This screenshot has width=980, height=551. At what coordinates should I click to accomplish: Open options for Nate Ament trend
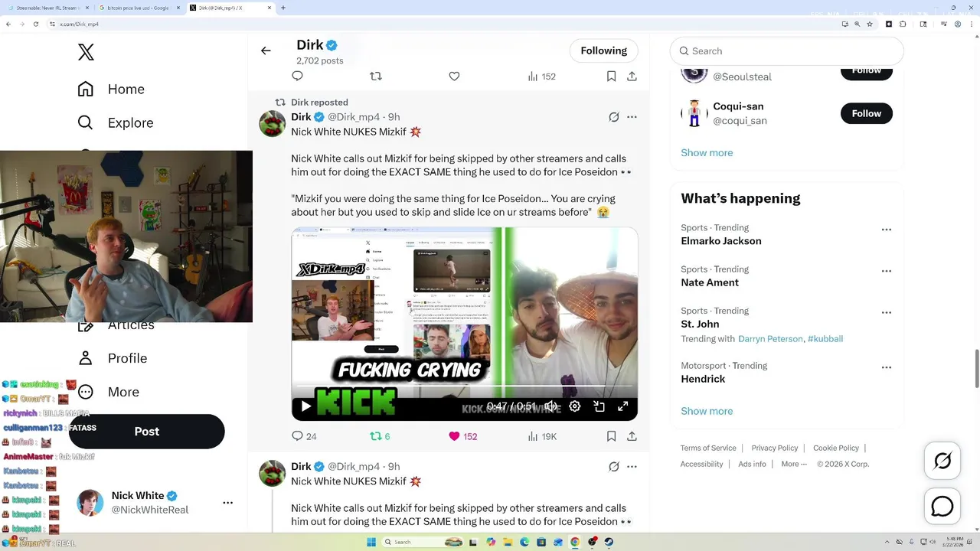point(887,271)
